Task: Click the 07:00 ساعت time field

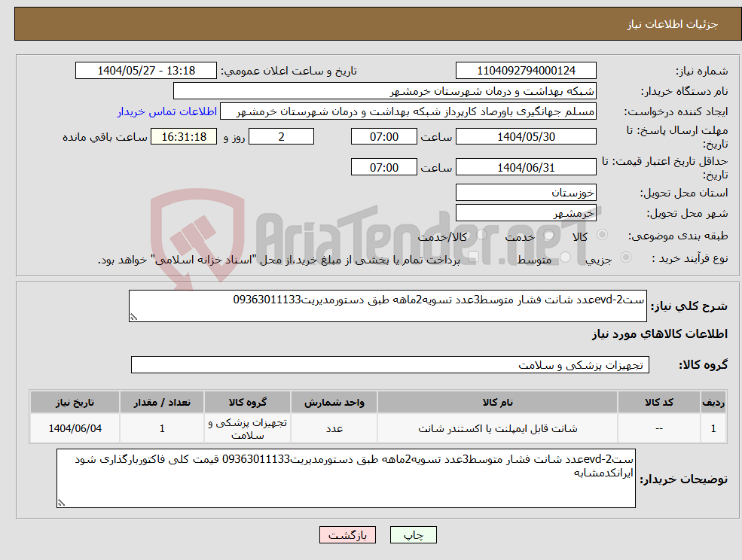Action: (x=383, y=136)
